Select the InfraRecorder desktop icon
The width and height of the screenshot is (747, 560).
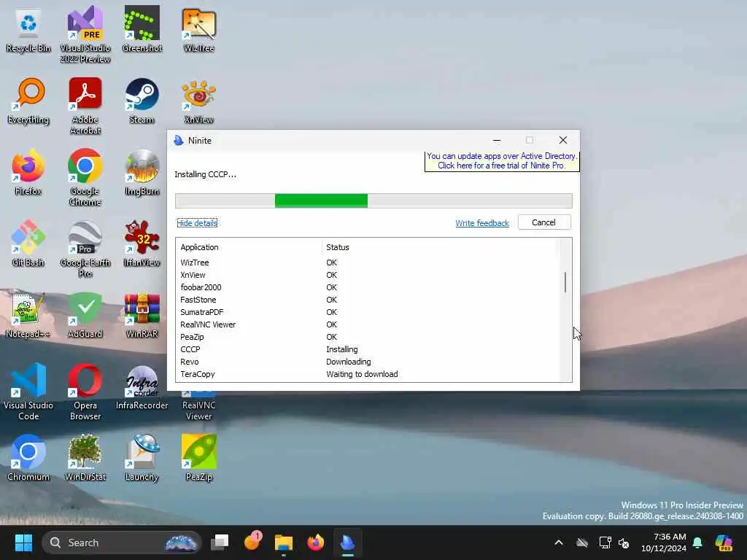pos(142,386)
